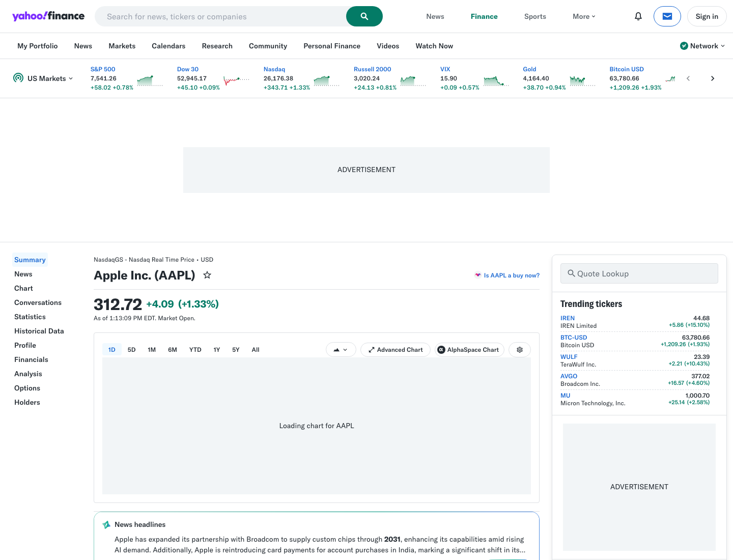Image resolution: width=733 pixels, height=560 pixels.
Task: Open Analysis sidebar section
Action: coord(28,374)
